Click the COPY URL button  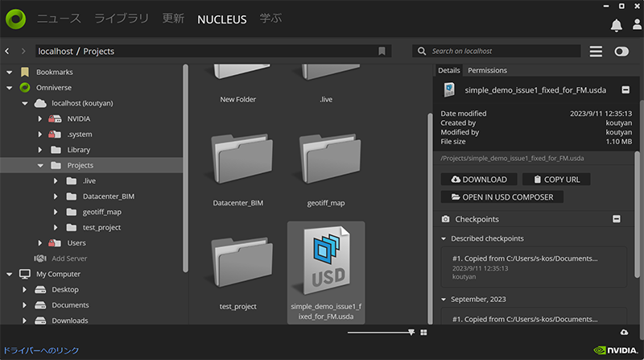(556, 180)
